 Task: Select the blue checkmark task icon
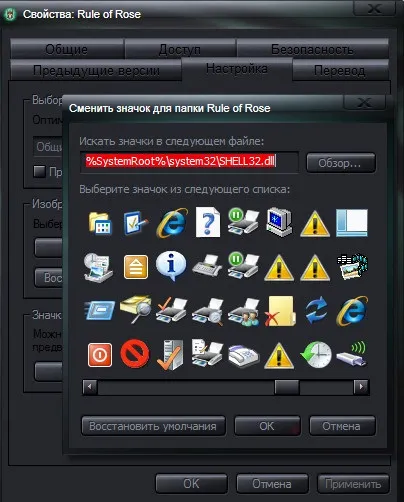[x=136, y=223]
